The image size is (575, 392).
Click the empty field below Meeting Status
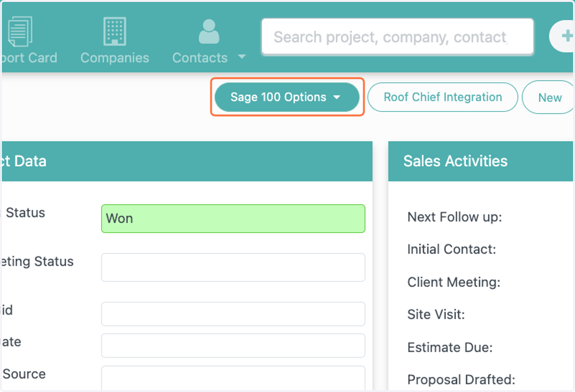coord(233,314)
